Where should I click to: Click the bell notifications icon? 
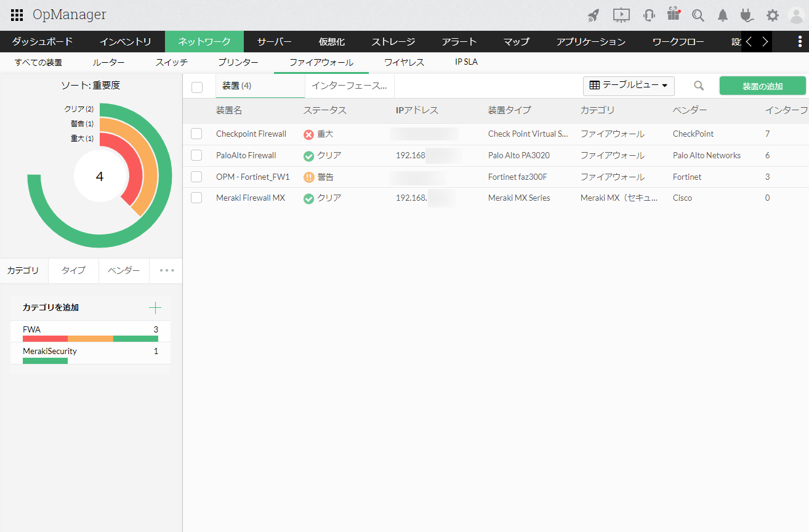(x=723, y=15)
